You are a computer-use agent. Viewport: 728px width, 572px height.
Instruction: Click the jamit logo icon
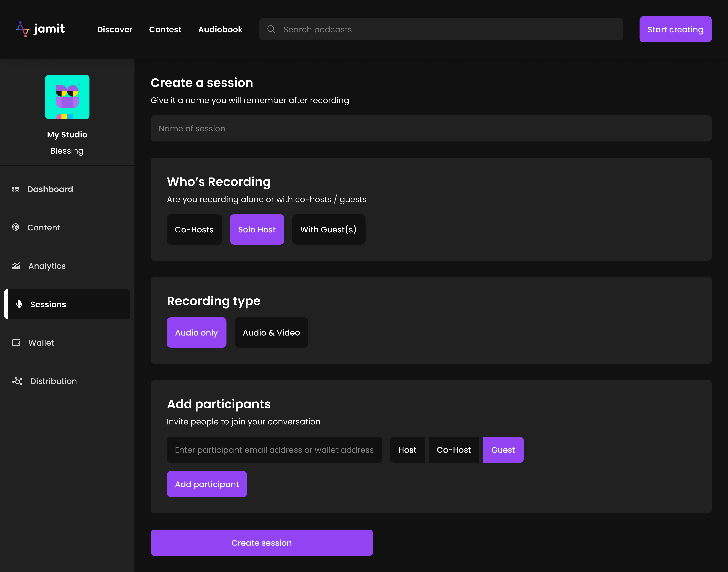click(x=23, y=29)
